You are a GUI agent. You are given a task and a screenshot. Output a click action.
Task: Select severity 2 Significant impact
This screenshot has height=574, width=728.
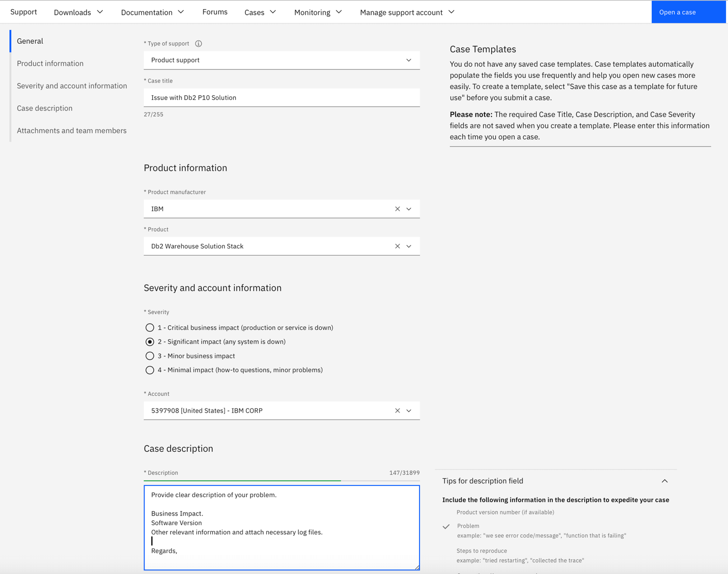coord(150,342)
